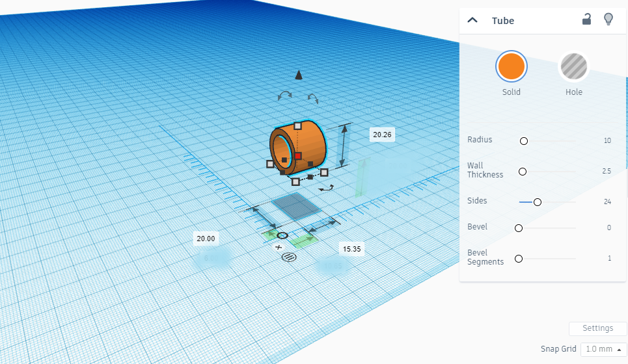This screenshot has height=364, width=628.
Task: Click the Sides slider handle
Action: click(x=538, y=202)
